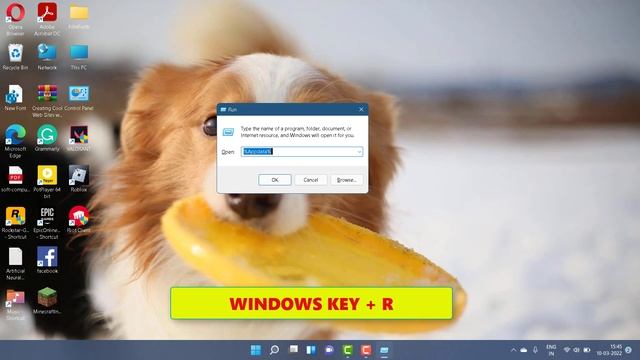Click the microphone tray icon
This screenshot has height=360, width=640.
tap(535, 350)
